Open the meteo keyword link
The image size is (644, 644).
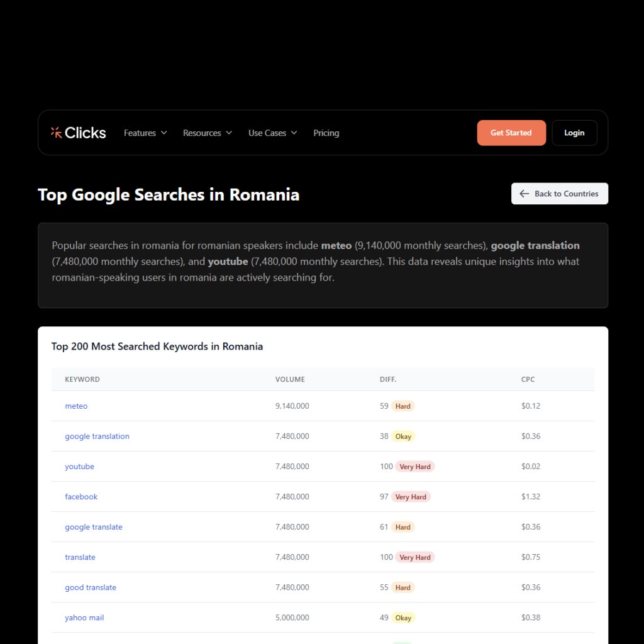coord(76,406)
